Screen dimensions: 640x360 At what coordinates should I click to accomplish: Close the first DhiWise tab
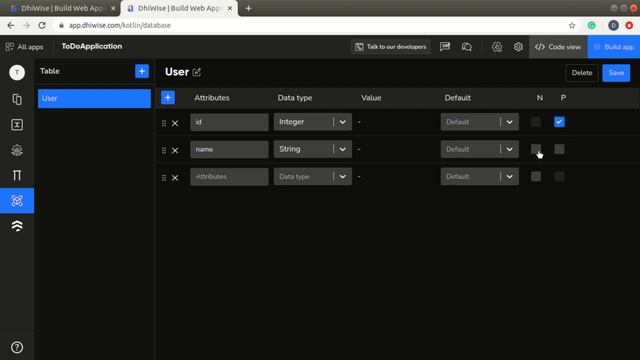tap(113, 8)
